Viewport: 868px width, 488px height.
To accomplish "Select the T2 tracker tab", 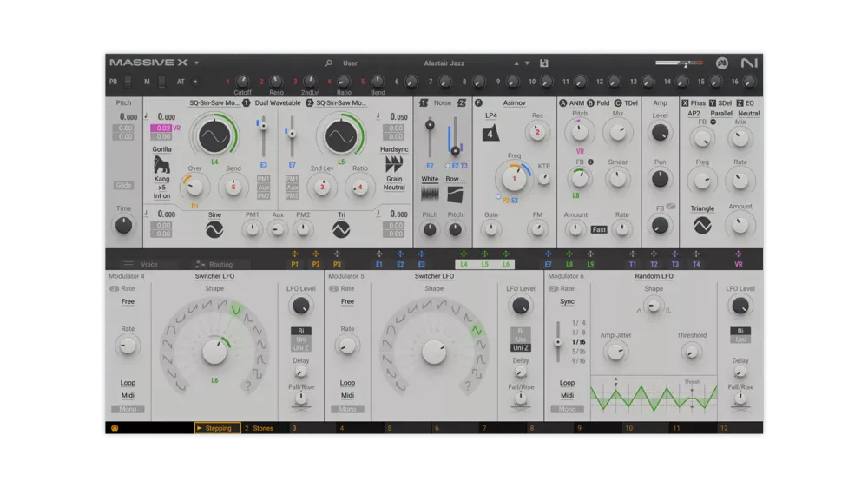I will 654,265.
